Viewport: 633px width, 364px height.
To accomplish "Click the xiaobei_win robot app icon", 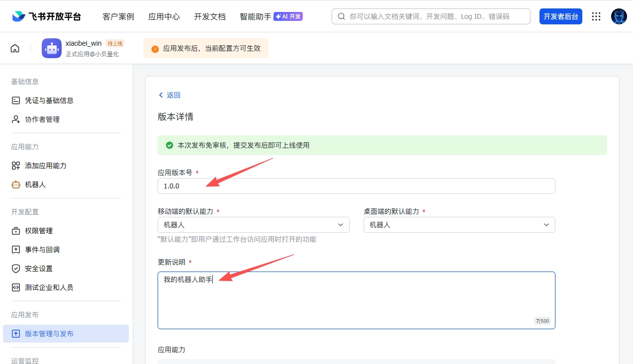I will [x=52, y=48].
